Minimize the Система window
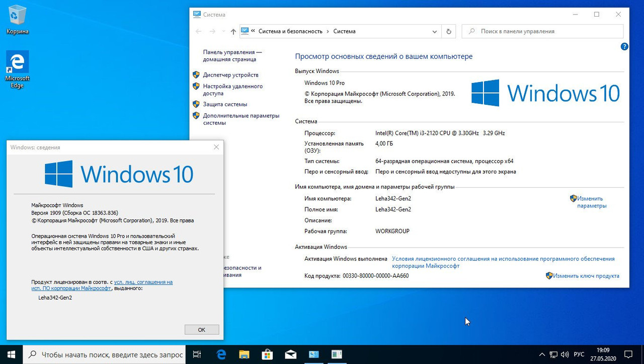The image size is (644, 364). click(574, 15)
